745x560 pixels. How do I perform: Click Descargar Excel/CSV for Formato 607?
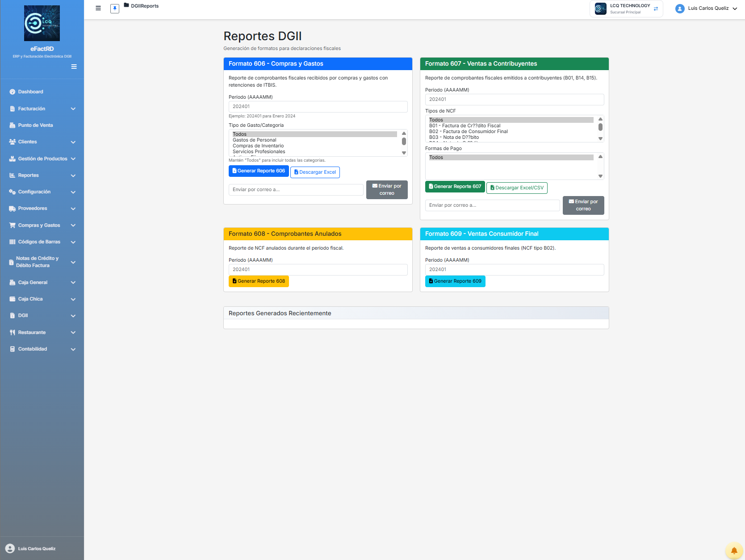(517, 188)
